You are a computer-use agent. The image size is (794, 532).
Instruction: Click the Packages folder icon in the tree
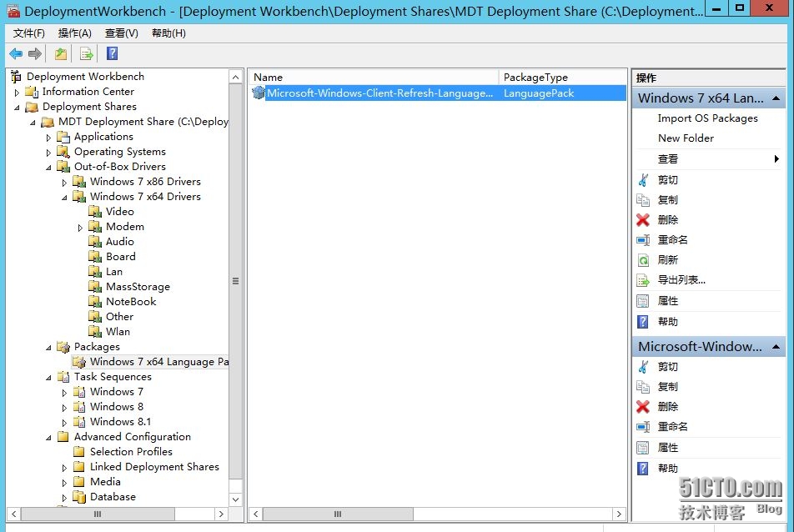coord(63,347)
